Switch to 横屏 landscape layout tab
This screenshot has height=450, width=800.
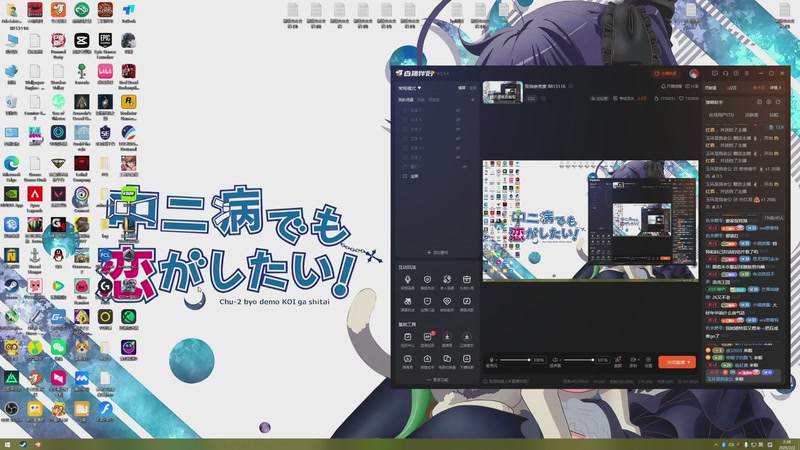(462, 88)
